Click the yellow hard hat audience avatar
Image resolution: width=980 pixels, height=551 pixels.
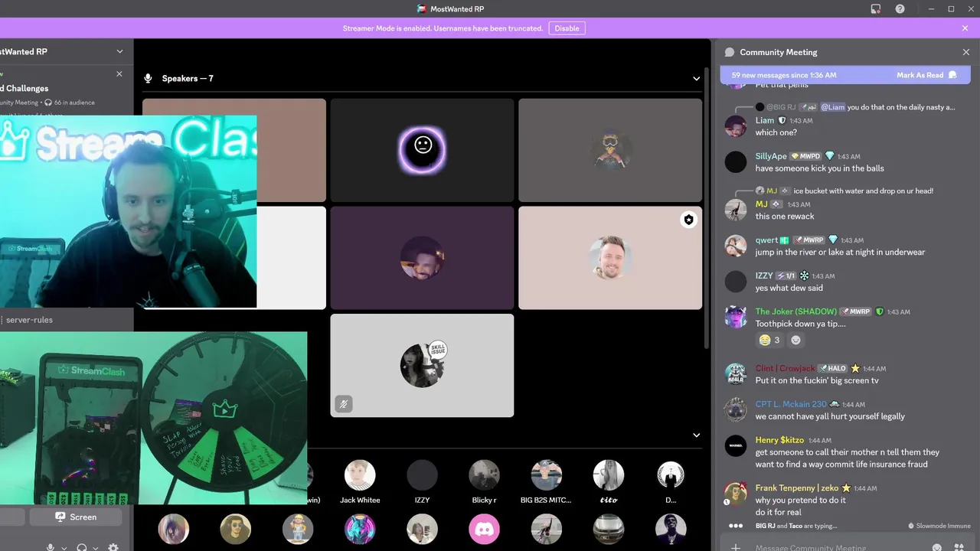[x=297, y=529]
